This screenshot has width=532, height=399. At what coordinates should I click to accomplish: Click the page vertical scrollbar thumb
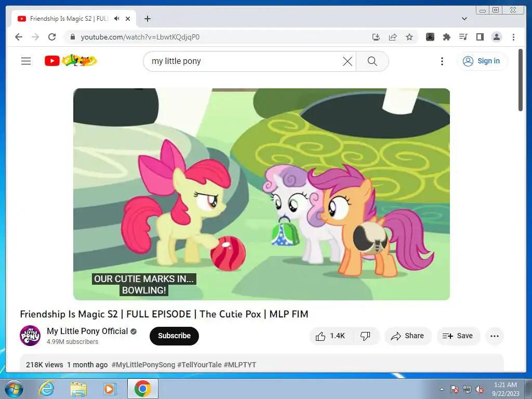tap(521, 80)
